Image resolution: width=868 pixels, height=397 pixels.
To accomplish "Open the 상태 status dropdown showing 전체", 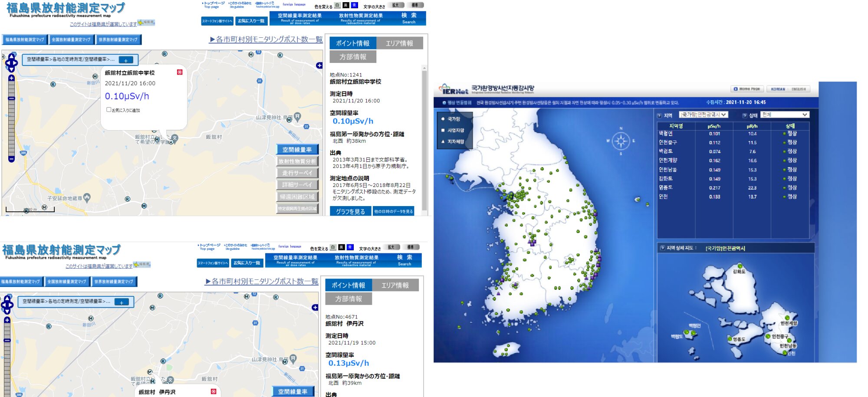I will click(785, 115).
